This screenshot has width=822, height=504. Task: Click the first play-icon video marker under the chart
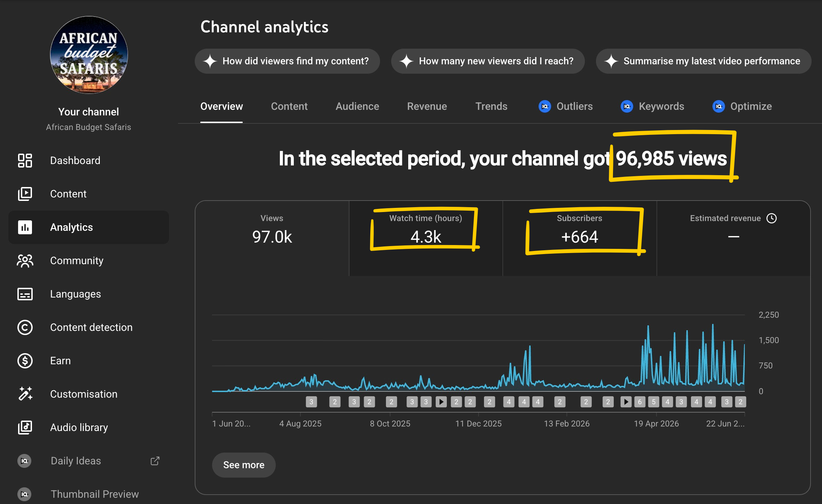point(441,402)
